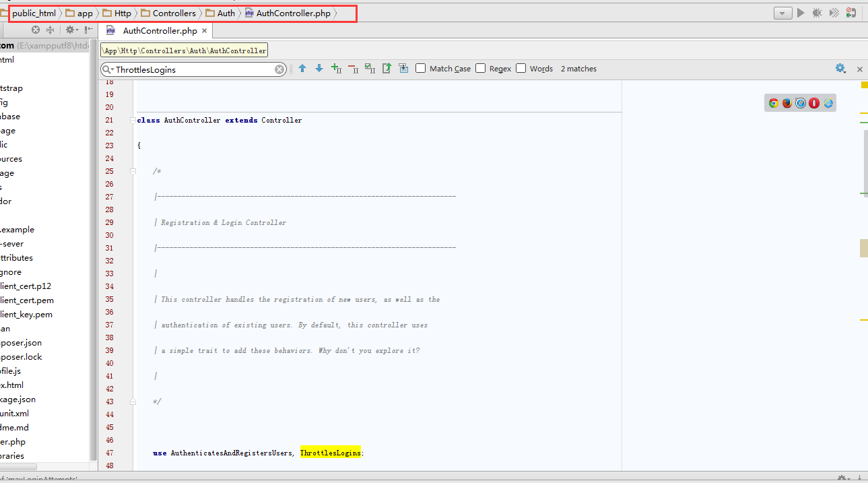Click AuthenticatesAndRegistersUsers trait name
868x483 pixels.
232,453
